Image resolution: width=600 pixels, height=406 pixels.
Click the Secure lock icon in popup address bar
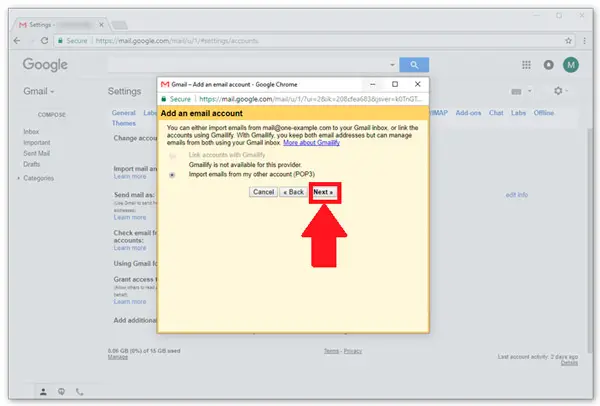click(164, 99)
